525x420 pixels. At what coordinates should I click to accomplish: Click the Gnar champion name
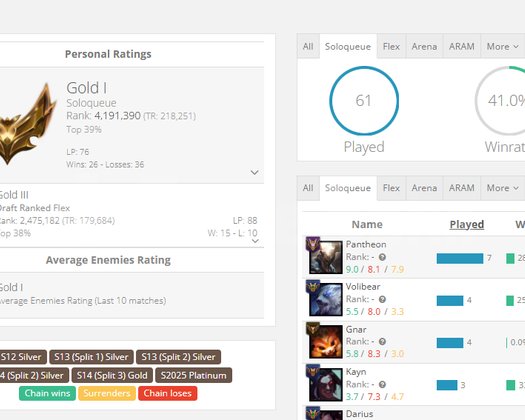pyautogui.click(x=356, y=330)
